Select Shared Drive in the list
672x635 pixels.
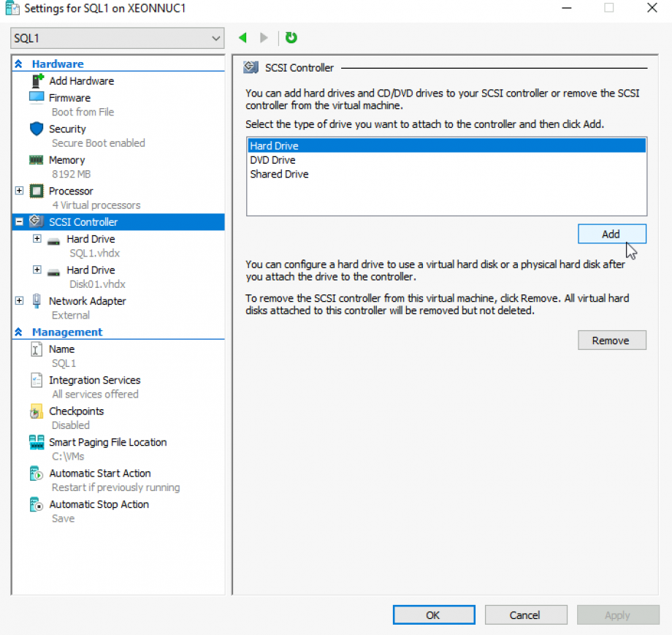click(x=279, y=175)
